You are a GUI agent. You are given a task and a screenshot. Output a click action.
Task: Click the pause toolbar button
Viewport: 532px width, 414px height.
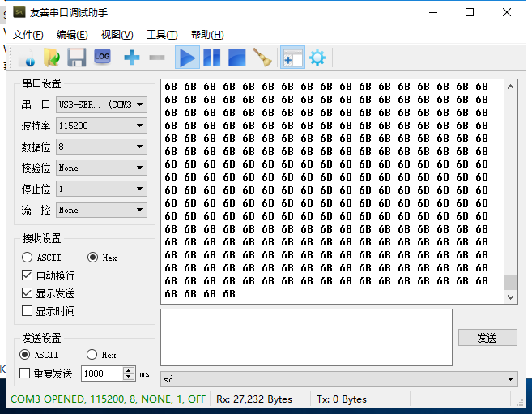coord(212,58)
